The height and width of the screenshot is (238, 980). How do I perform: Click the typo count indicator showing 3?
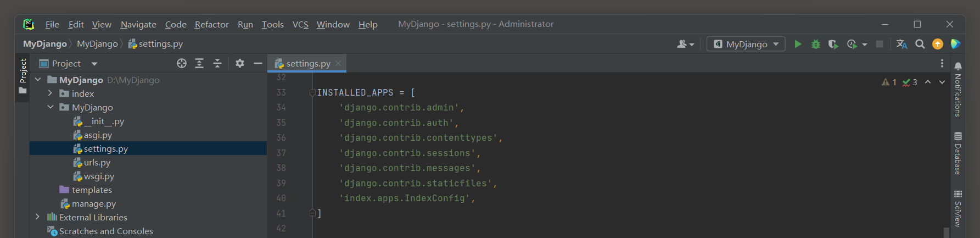coord(910,82)
